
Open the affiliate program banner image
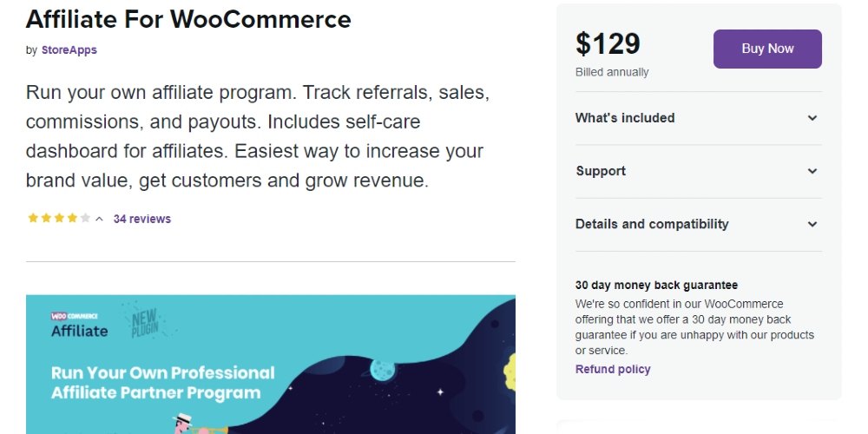271,365
